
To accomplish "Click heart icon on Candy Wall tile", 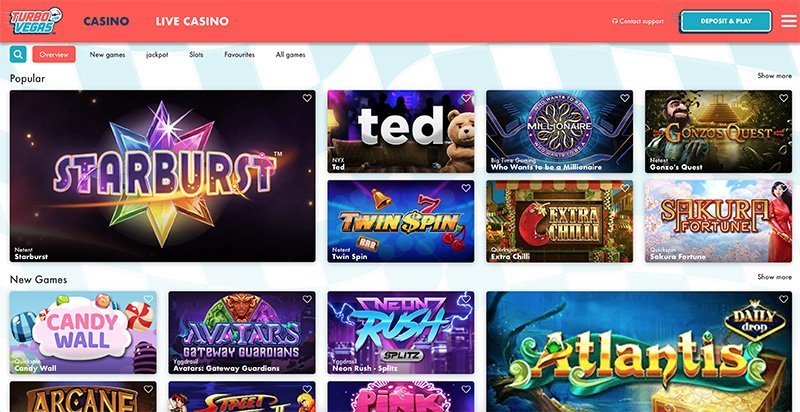I will tap(148, 299).
